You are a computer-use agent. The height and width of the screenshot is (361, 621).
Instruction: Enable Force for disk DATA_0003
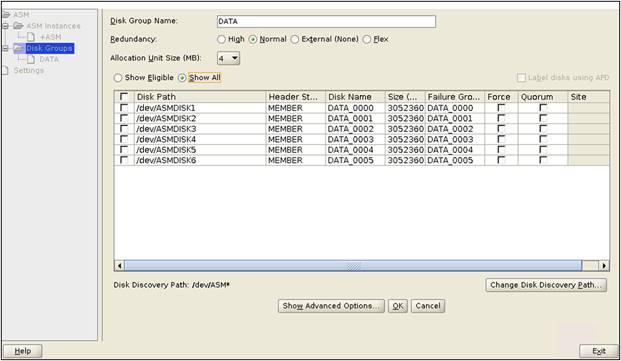501,139
